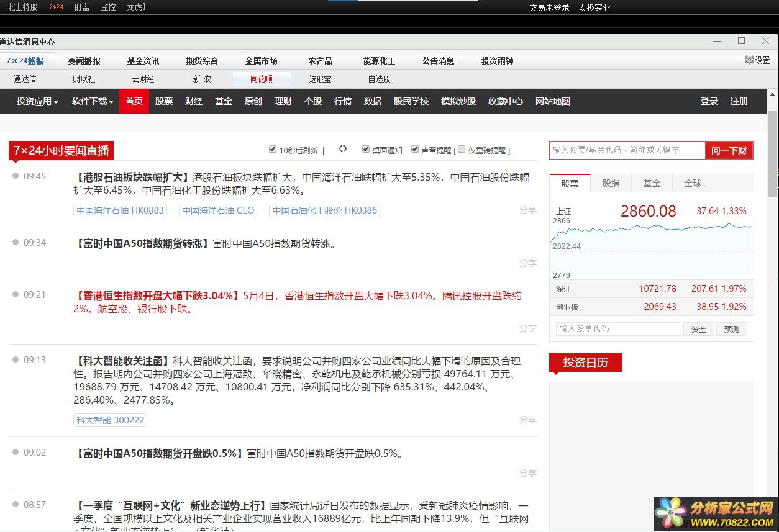Open 数据 in the site navigation
The width and height of the screenshot is (779, 532).
click(x=373, y=101)
